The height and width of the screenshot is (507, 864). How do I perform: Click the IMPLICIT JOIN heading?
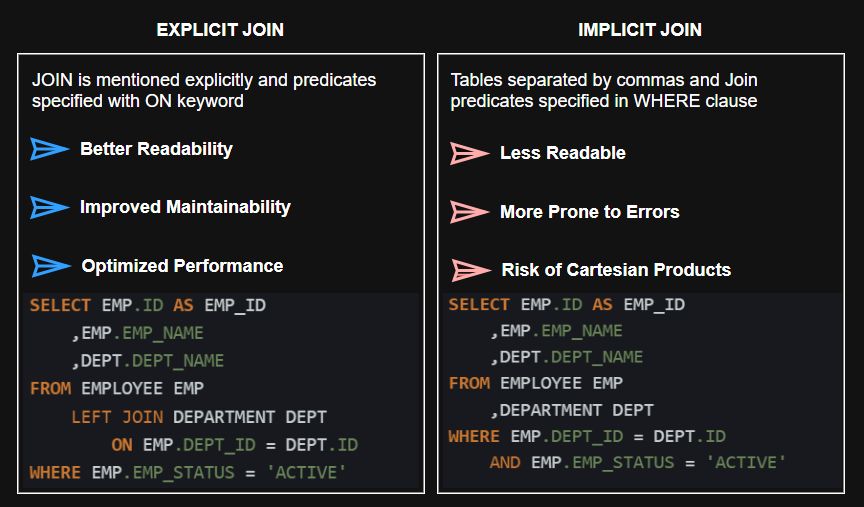(x=640, y=30)
